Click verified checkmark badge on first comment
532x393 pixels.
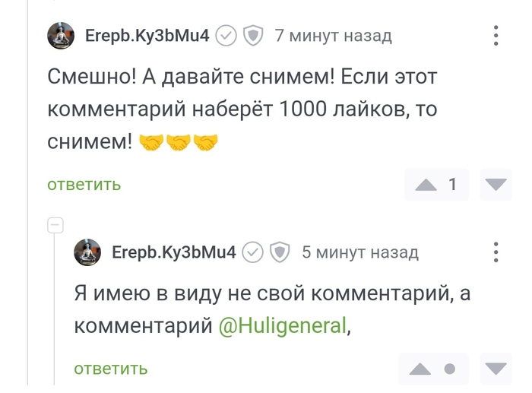click(x=226, y=36)
